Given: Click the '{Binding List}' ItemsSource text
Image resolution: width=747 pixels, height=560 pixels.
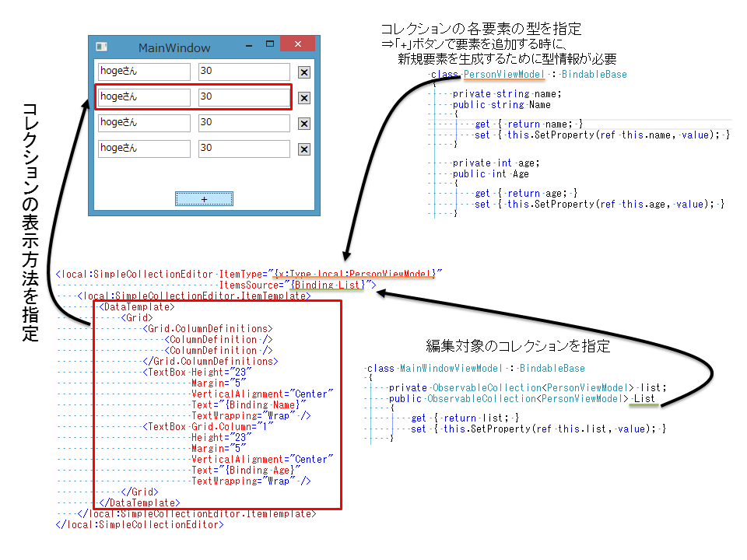Looking at the screenshot, I should click(x=327, y=285).
